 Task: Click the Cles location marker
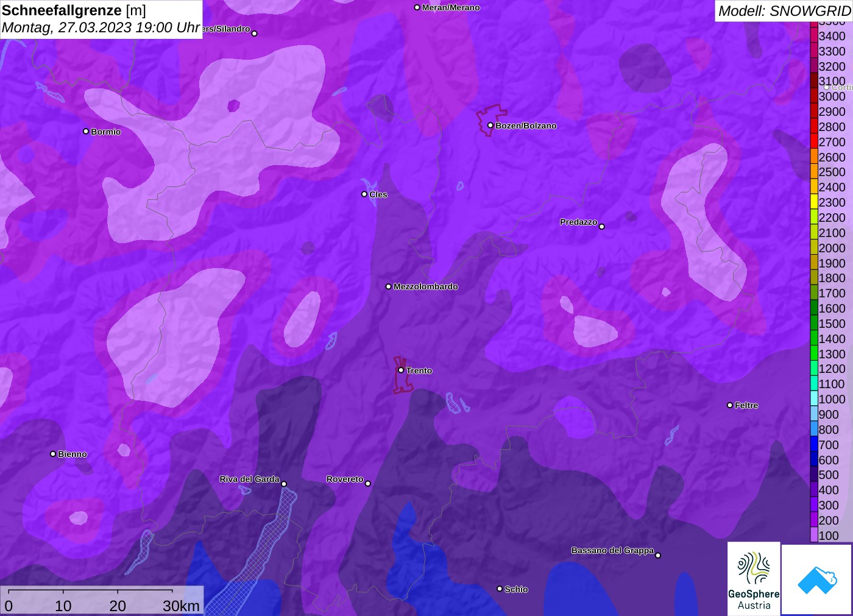pyautogui.click(x=364, y=194)
